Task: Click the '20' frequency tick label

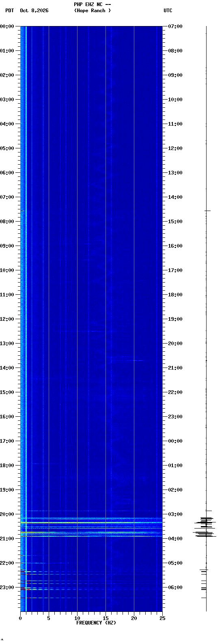Action: click(x=134, y=618)
